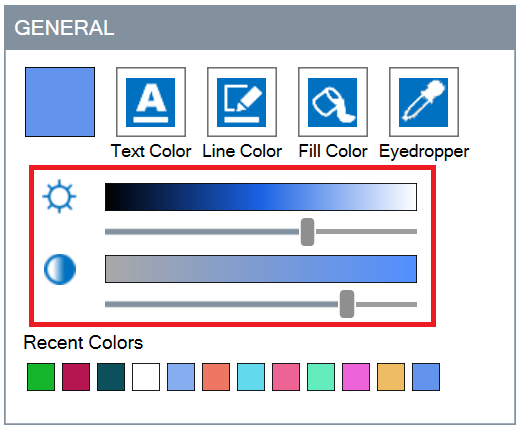Select the Text Color tool icon
520x430 pixels.
pyautogui.click(x=151, y=102)
